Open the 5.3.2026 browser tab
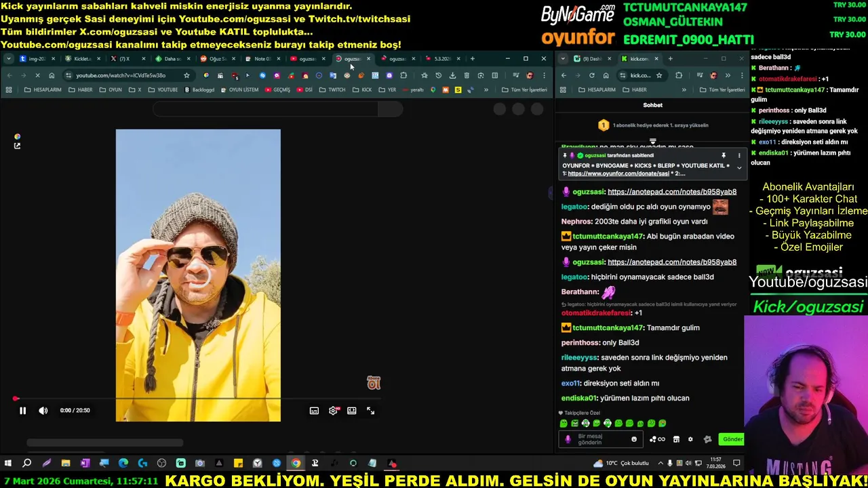Viewport: 868px width, 488px height. pos(442,59)
